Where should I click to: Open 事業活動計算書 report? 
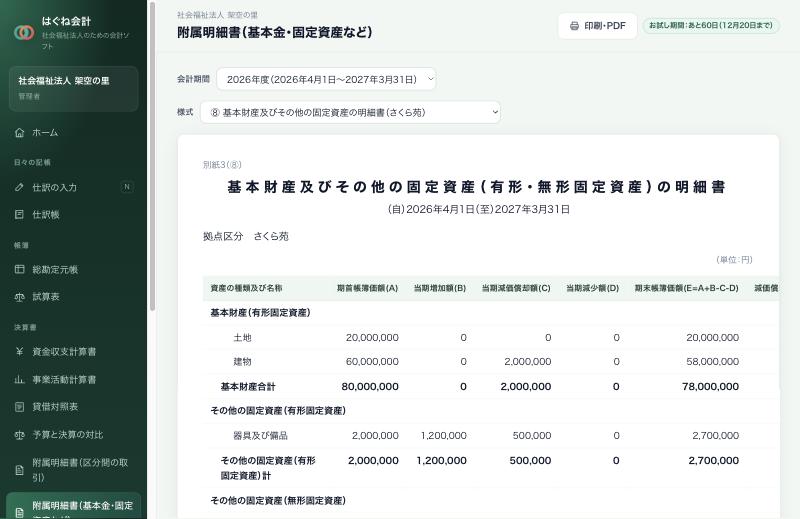click(73, 379)
